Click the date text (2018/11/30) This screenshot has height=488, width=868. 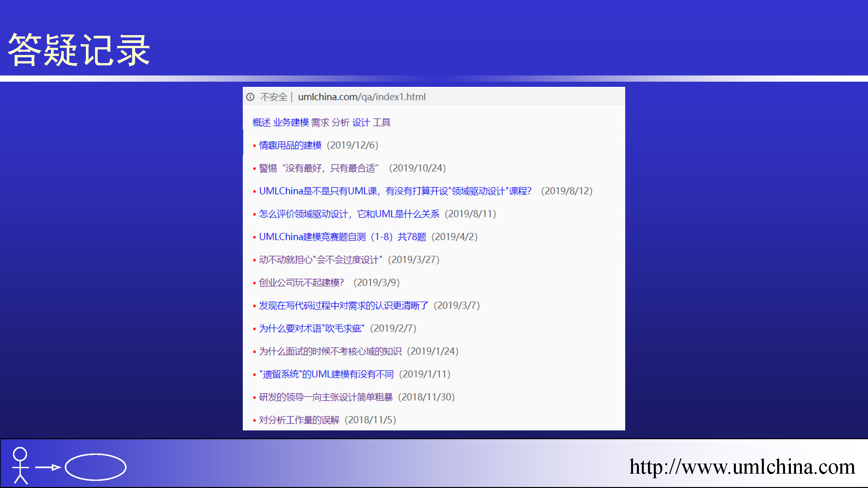[x=427, y=398]
